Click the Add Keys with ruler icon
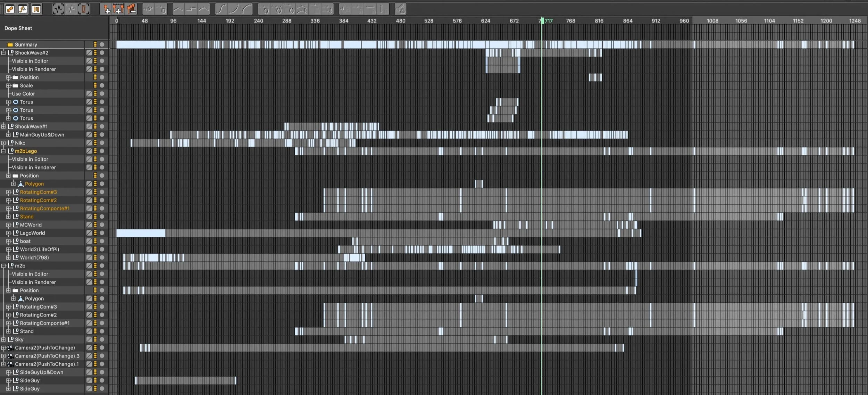The width and height of the screenshot is (868, 395). point(118,9)
